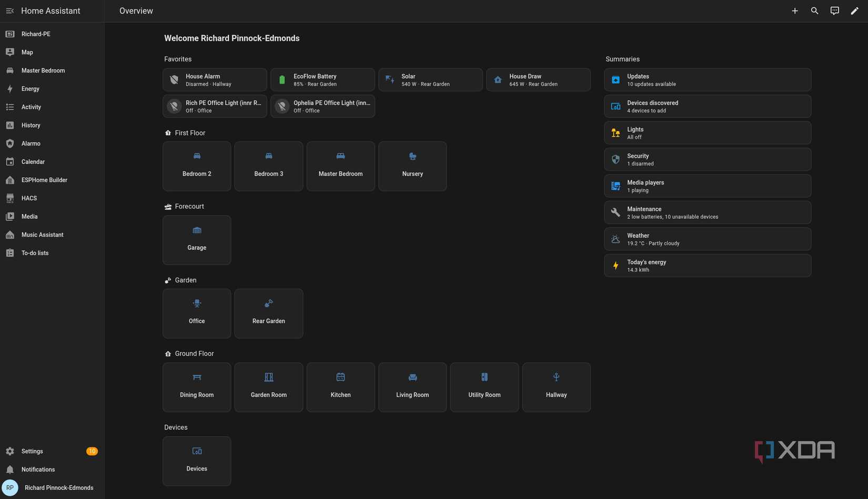Open Calendar in the sidebar
This screenshot has height=499, width=868.
(x=52, y=162)
